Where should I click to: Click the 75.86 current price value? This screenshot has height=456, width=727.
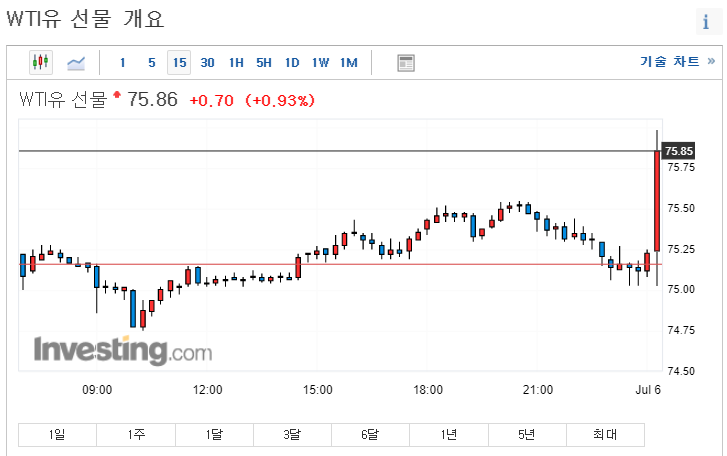(153, 99)
